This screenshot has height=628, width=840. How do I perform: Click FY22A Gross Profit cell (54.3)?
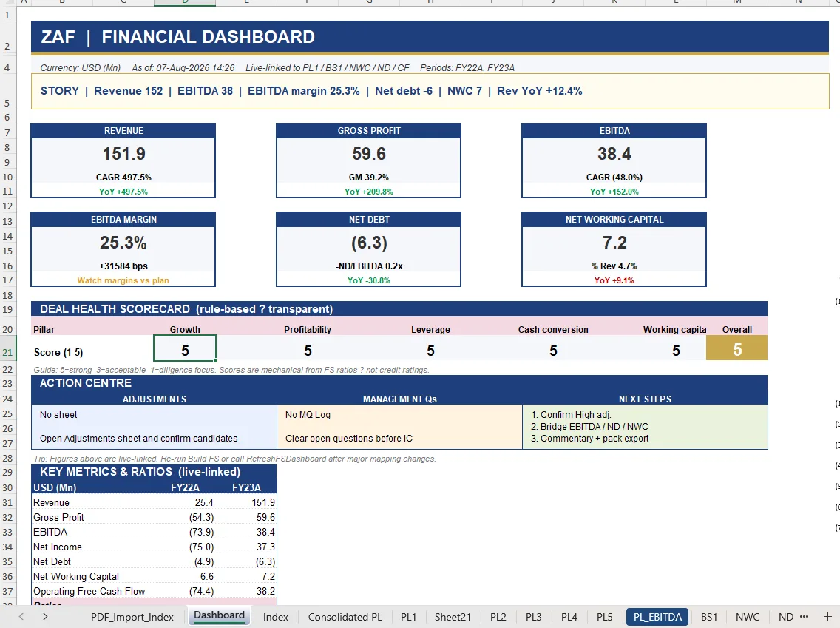186,518
